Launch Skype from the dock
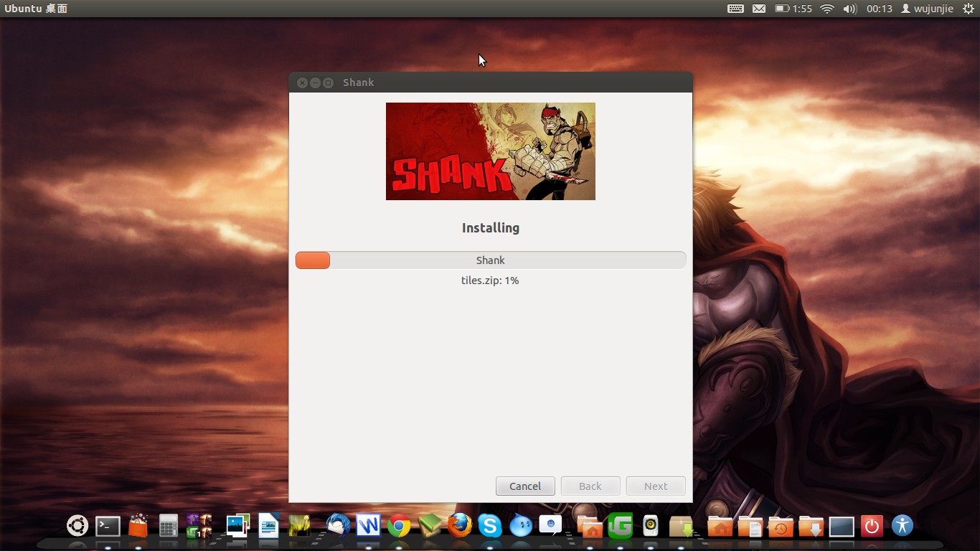Image resolution: width=980 pixels, height=551 pixels. pos(490,526)
